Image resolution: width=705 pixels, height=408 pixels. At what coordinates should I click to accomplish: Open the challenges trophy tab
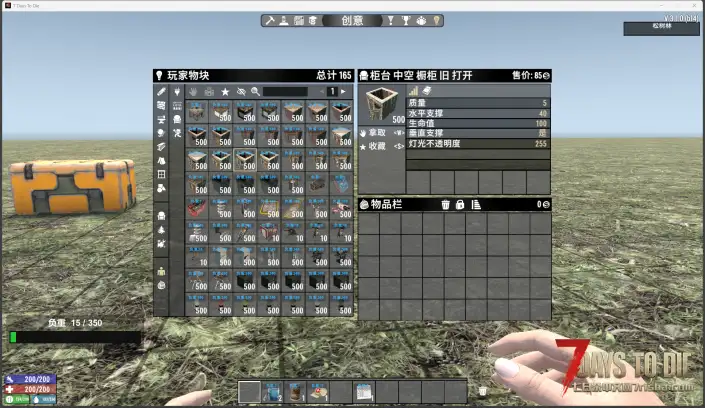406,21
